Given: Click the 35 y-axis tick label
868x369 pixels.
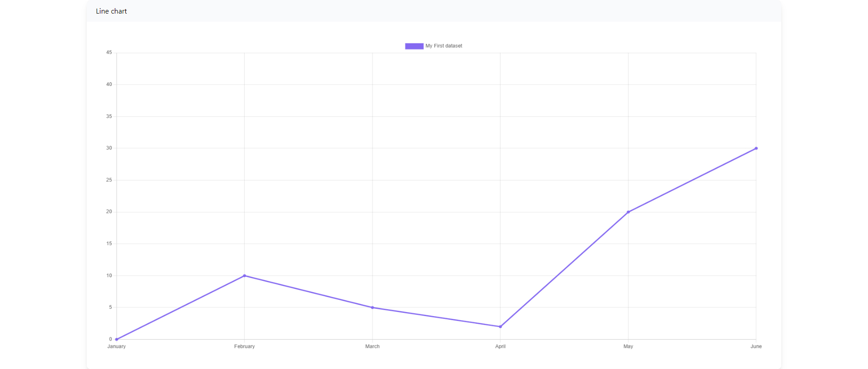Looking at the screenshot, I should tap(109, 116).
